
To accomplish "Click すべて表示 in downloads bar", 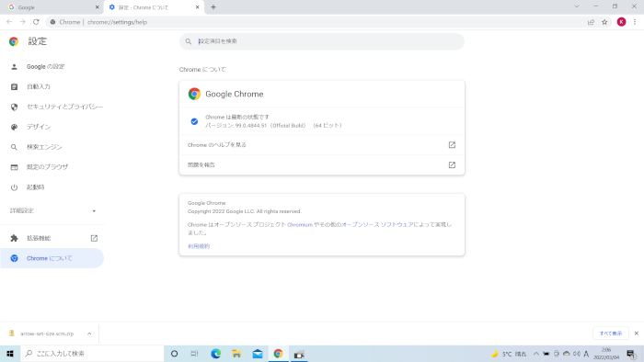I will 611,334.
